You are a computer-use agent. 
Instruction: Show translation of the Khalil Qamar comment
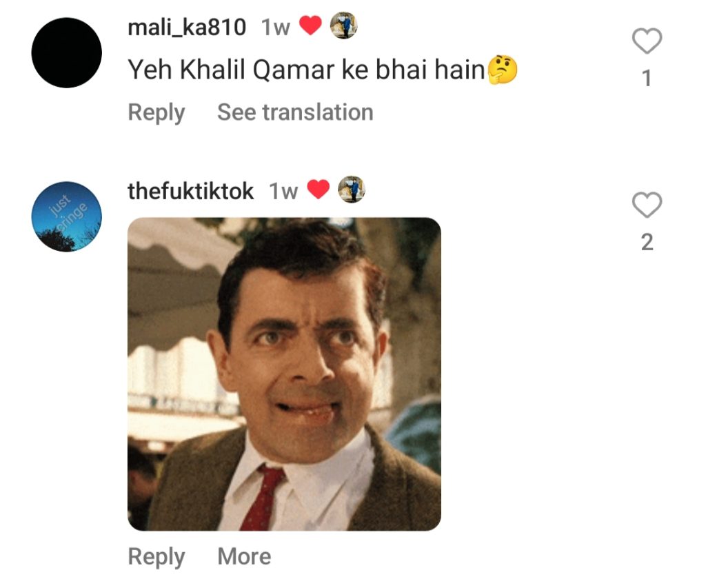[x=295, y=112]
